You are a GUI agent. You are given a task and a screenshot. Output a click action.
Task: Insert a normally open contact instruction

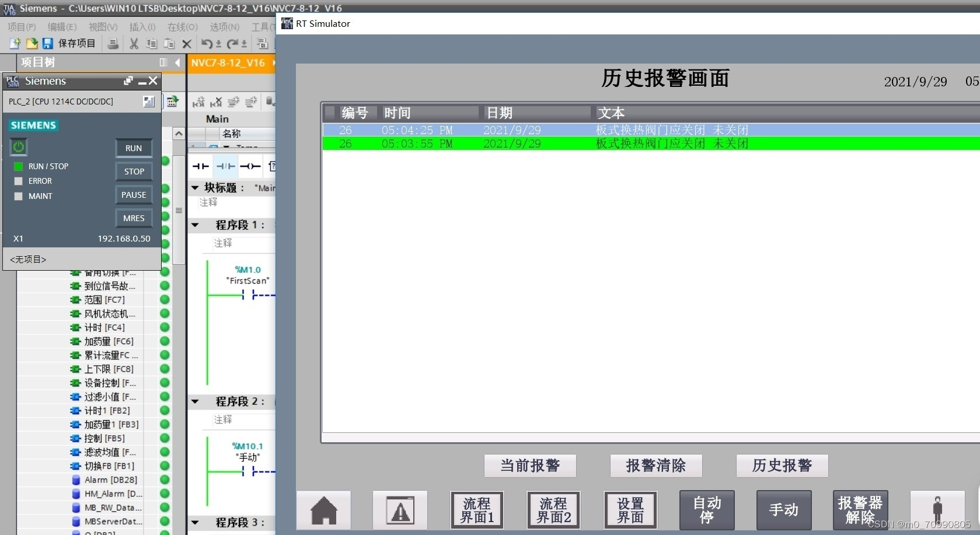[x=200, y=166]
